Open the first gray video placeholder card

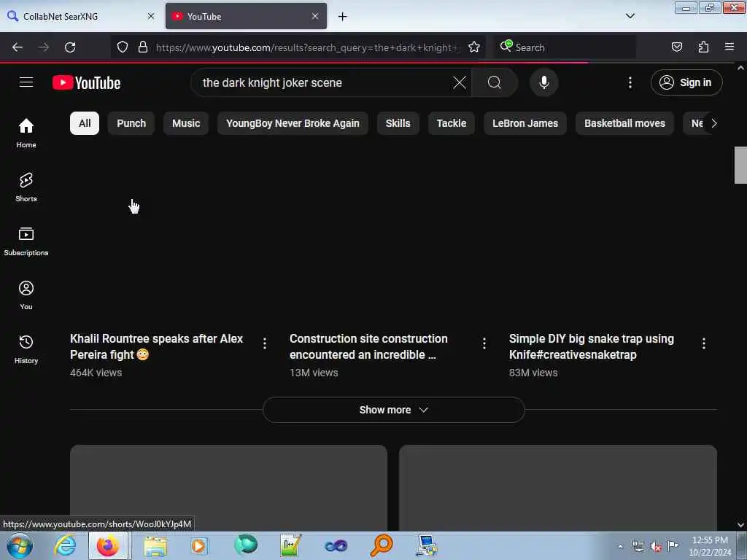click(228, 488)
